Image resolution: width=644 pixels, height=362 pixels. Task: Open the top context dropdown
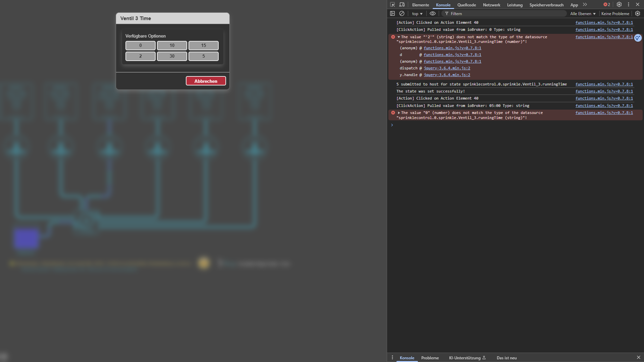click(x=417, y=14)
